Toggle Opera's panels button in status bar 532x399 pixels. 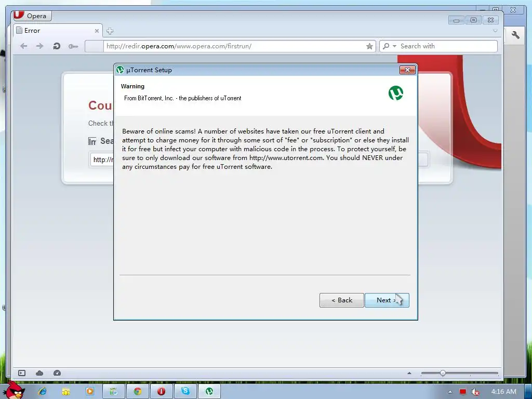click(x=22, y=373)
